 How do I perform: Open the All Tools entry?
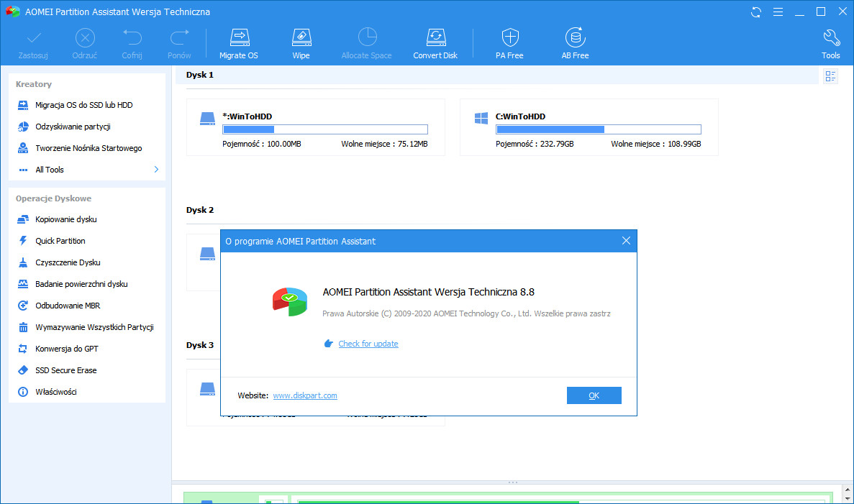point(50,170)
